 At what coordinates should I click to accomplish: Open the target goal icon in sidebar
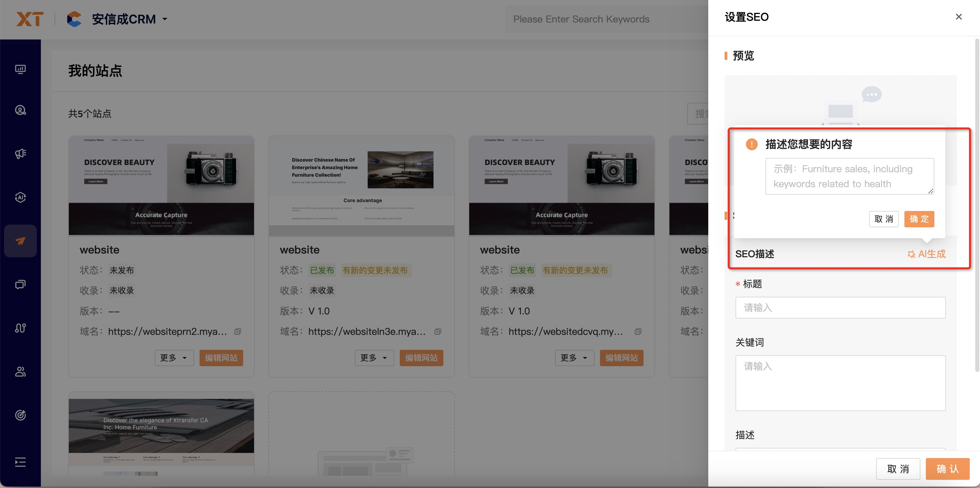(x=20, y=415)
